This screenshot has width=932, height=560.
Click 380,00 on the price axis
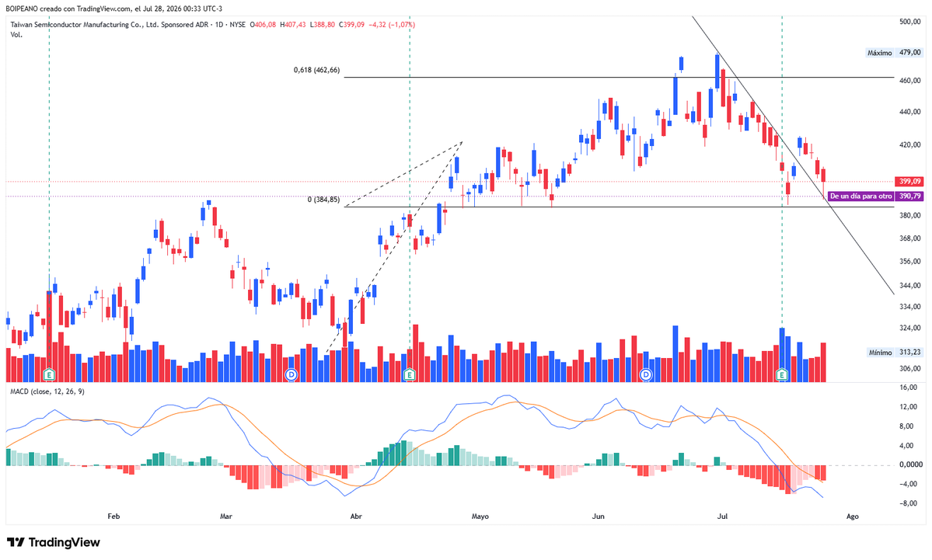(910, 216)
